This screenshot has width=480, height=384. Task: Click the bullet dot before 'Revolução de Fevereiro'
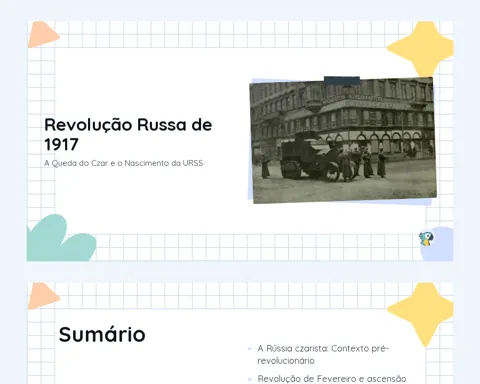(x=250, y=379)
